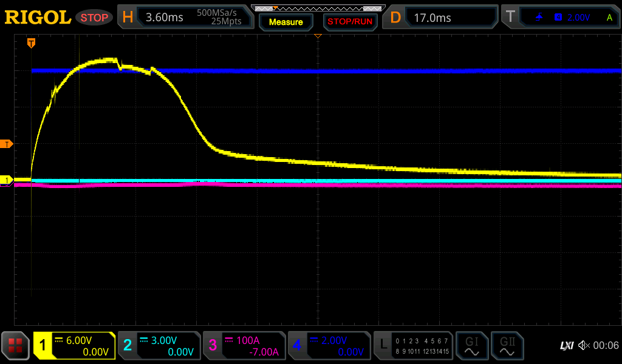Open the logic analyzer digital channels panel
Viewport: 622px width, 364px height.
414,346
